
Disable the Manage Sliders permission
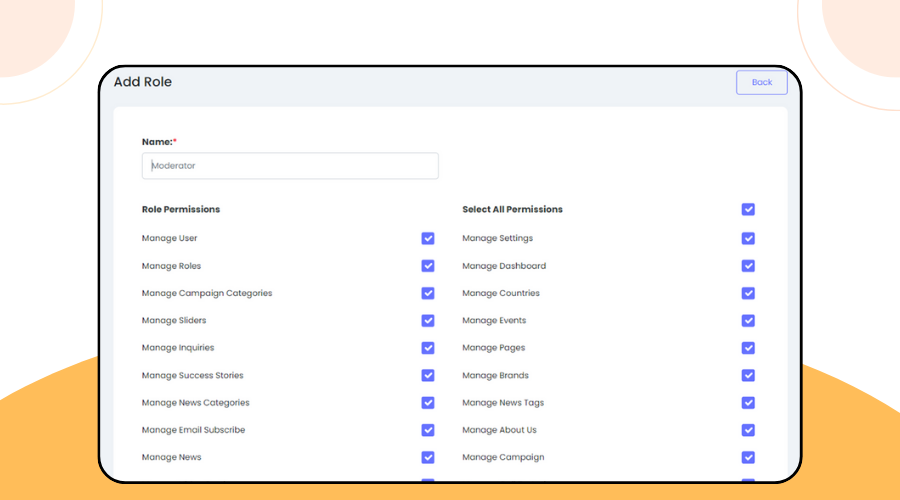(428, 321)
